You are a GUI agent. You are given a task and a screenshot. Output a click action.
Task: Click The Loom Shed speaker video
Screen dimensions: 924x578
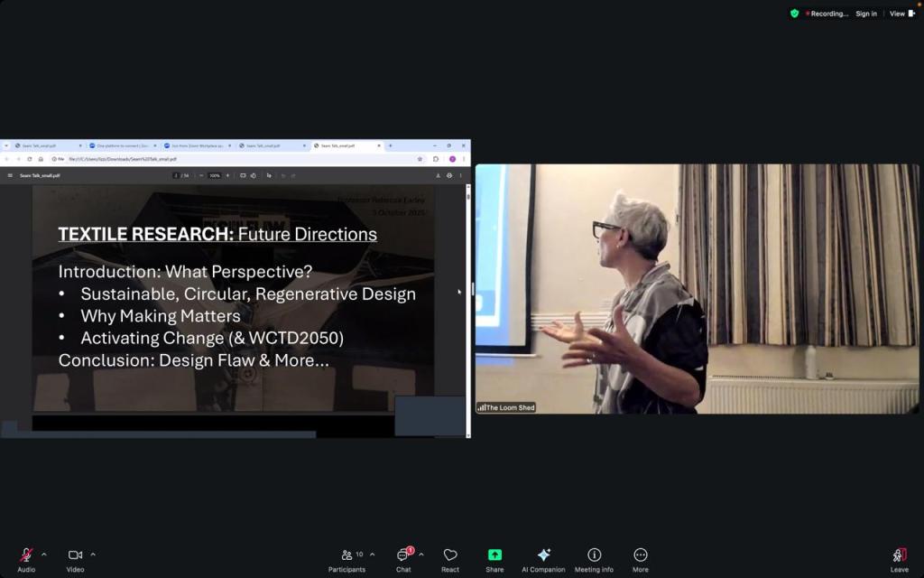pos(697,289)
